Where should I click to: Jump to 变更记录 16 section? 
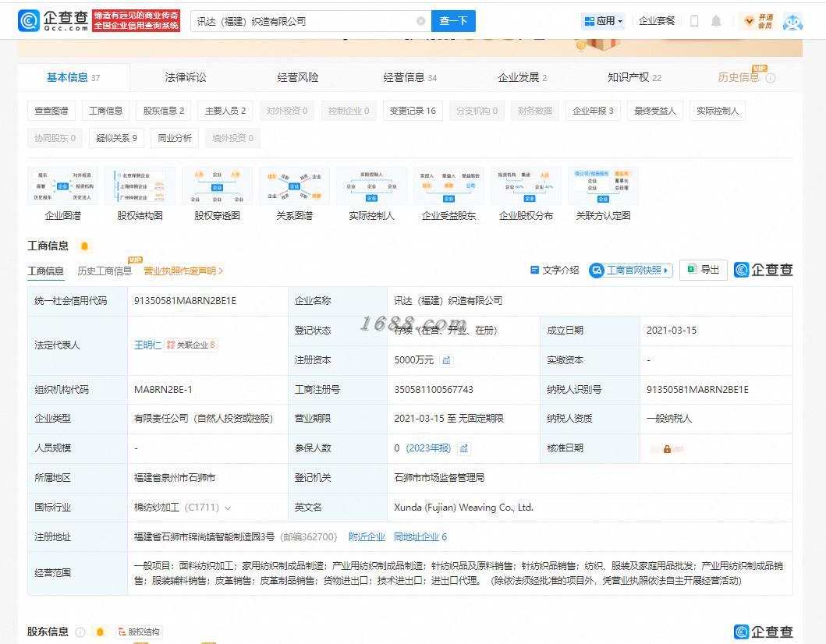coord(413,111)
